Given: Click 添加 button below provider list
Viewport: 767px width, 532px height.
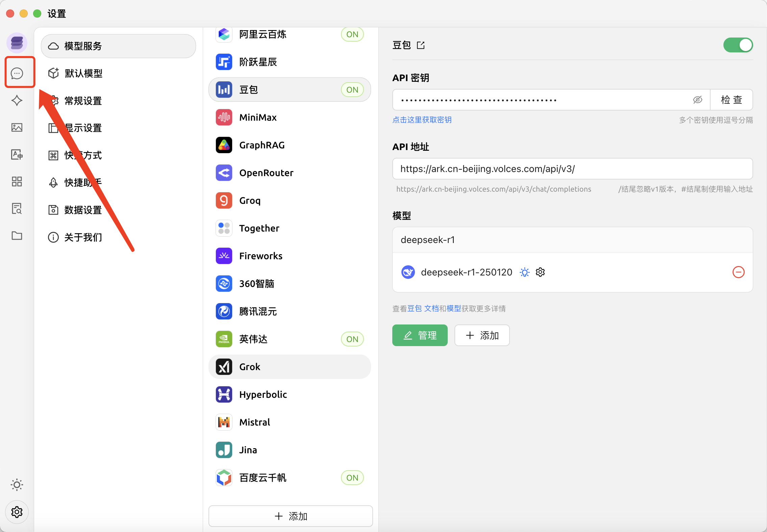Looking at the screenshot, I should pos(291,516).
